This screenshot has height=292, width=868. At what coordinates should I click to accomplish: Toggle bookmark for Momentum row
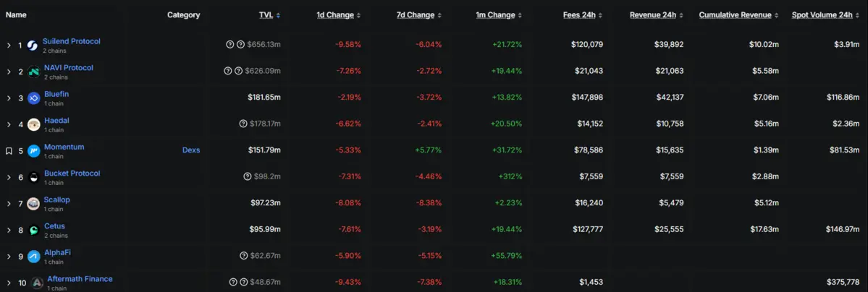[9, 151]
